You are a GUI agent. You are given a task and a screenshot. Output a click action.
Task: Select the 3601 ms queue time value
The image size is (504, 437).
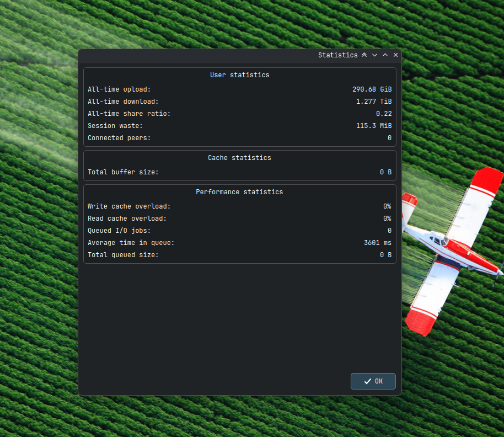tap(378, 243)
